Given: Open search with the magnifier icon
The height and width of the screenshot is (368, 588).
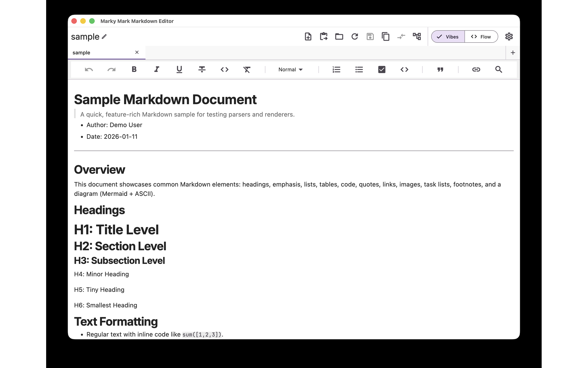Looking at the screenshot, I should coord(499,70).
